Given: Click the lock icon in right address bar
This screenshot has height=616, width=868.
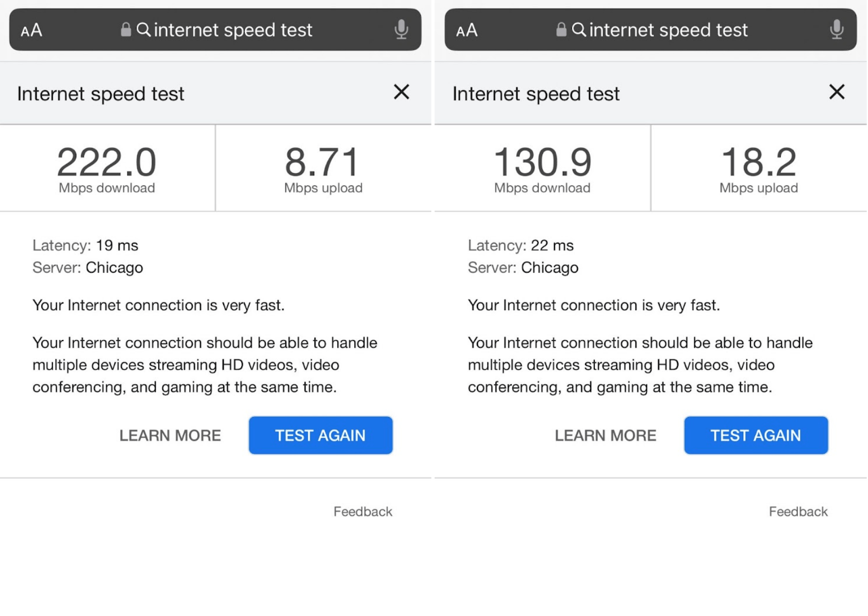Looking at the screenshot, I should [561, 30].
